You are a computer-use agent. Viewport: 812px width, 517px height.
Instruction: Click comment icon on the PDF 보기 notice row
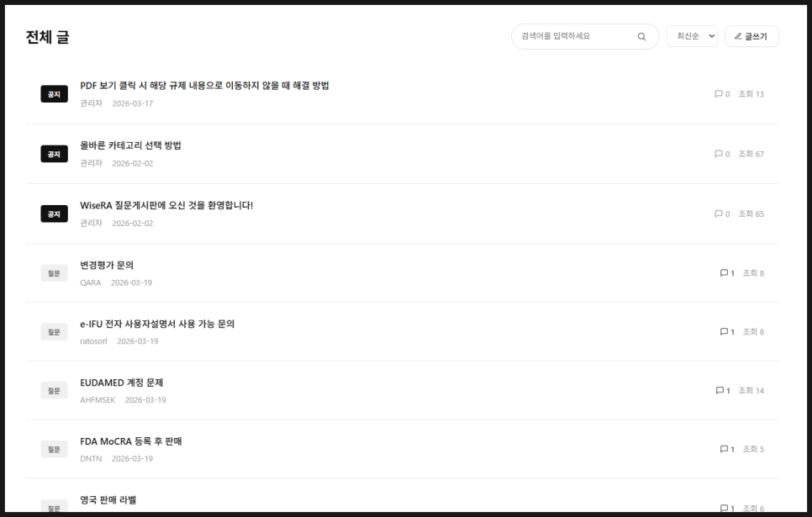tap(719, 94)
